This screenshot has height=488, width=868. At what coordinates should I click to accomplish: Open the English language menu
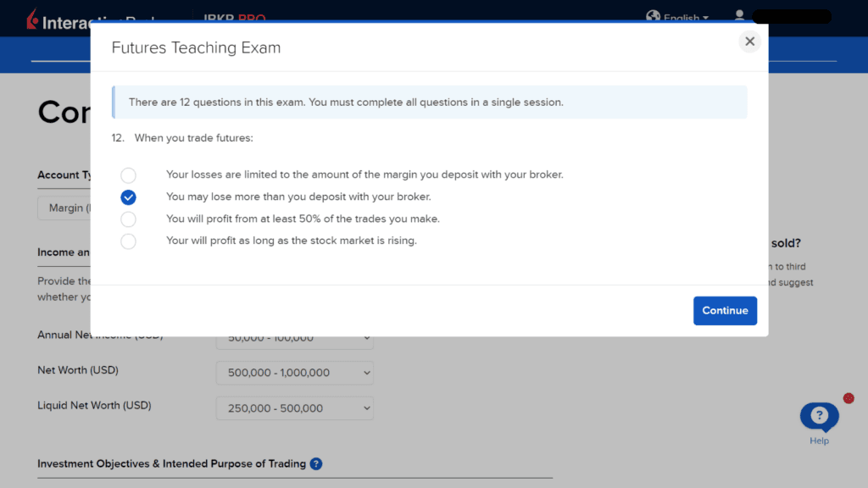pos(683,16)
